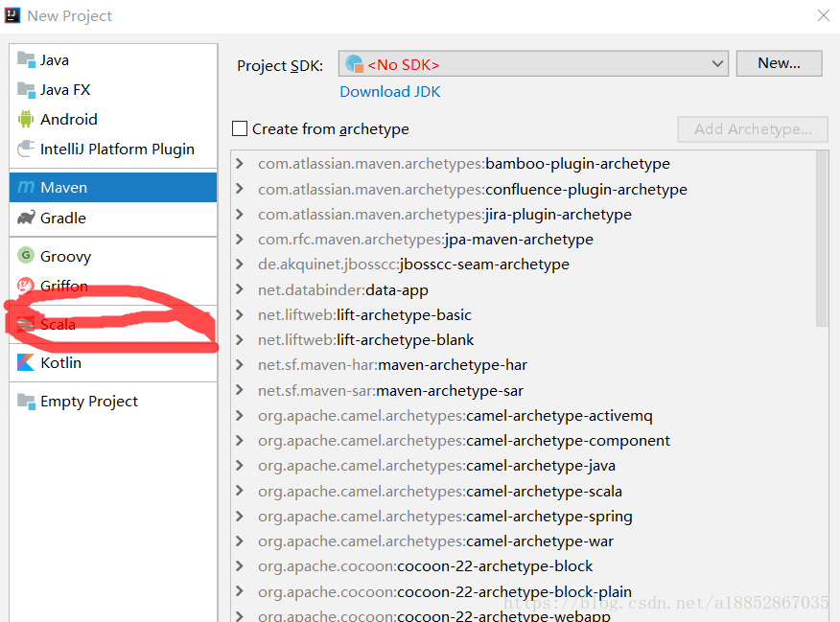840x622 pixels.
Task: Expand bamboo-plugin-archetype node
Action: (x=240, y=163)
